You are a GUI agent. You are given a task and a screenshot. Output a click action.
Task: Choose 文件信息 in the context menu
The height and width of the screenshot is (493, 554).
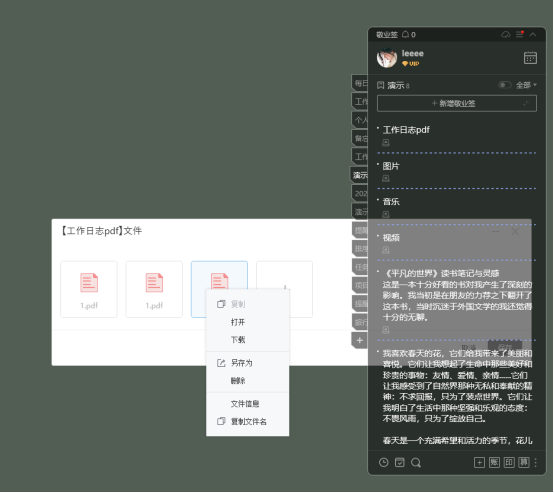(x=248, y=404)
